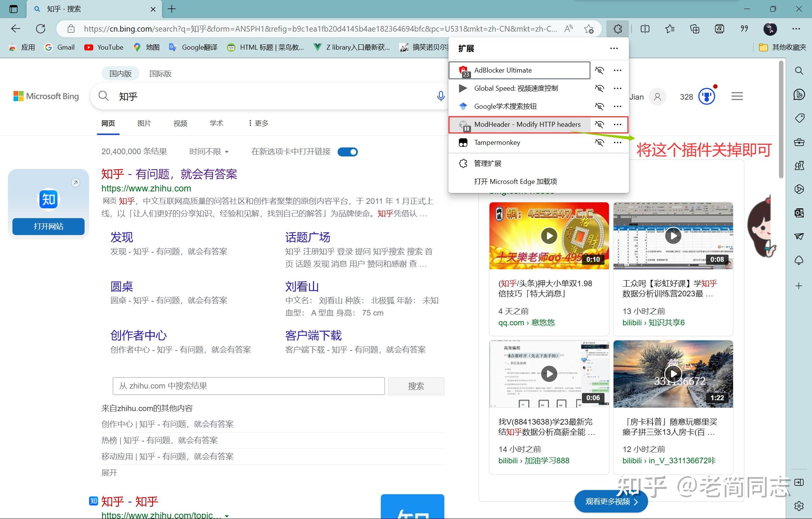The width and height of the screenshot is (812, 519).
Task: Open the 创作者中心 sitelink
Action: 139,335
